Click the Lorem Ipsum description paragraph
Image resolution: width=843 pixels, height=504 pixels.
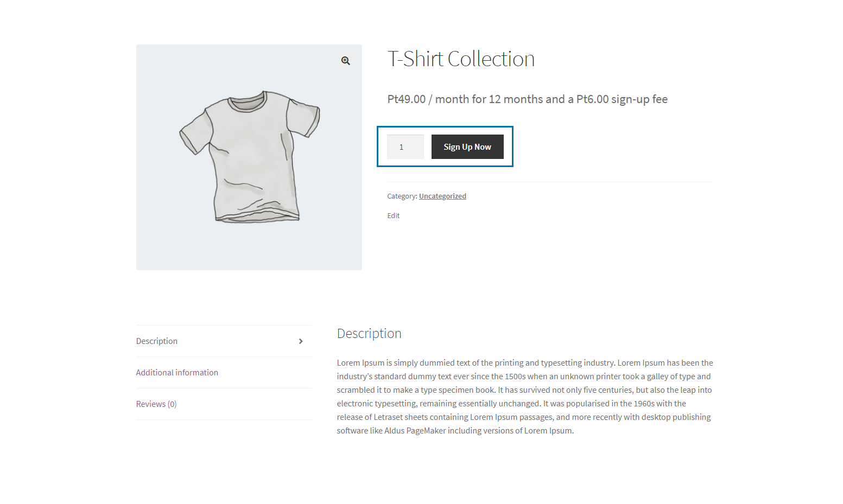pos(525,397)
